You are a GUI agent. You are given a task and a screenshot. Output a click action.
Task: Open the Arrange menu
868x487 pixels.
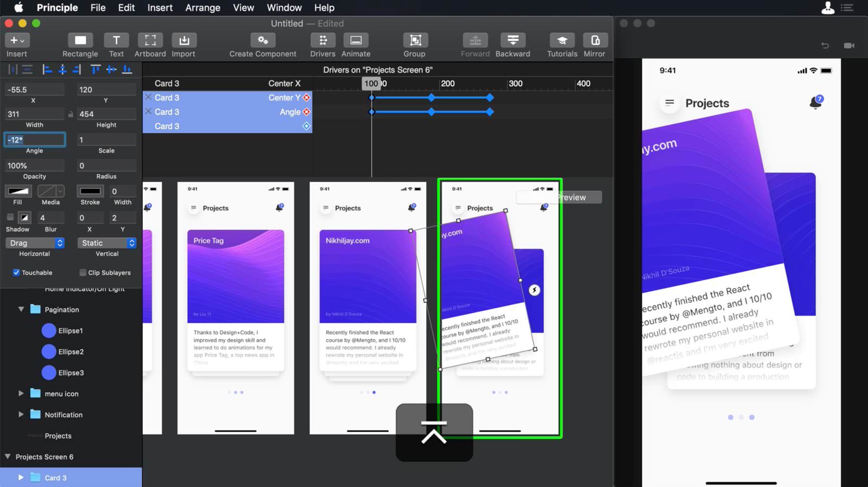click(x=203, y=8)
